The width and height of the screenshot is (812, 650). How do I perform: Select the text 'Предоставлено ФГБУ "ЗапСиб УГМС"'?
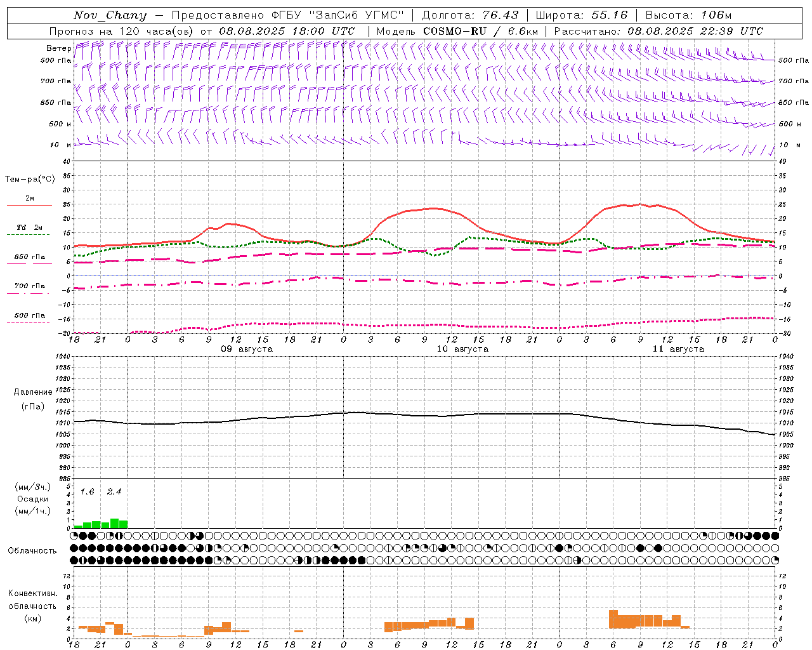click(x=288, y=15)
